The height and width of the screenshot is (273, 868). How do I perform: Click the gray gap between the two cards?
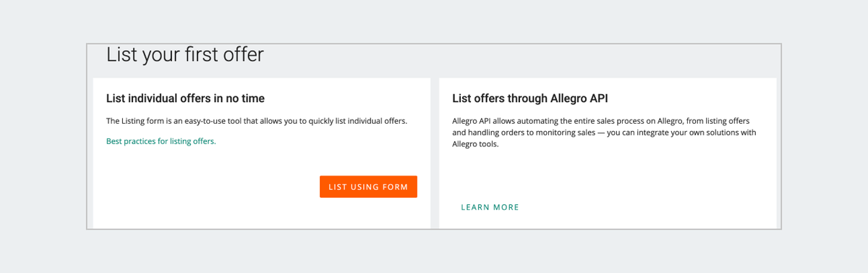(435, 152)
